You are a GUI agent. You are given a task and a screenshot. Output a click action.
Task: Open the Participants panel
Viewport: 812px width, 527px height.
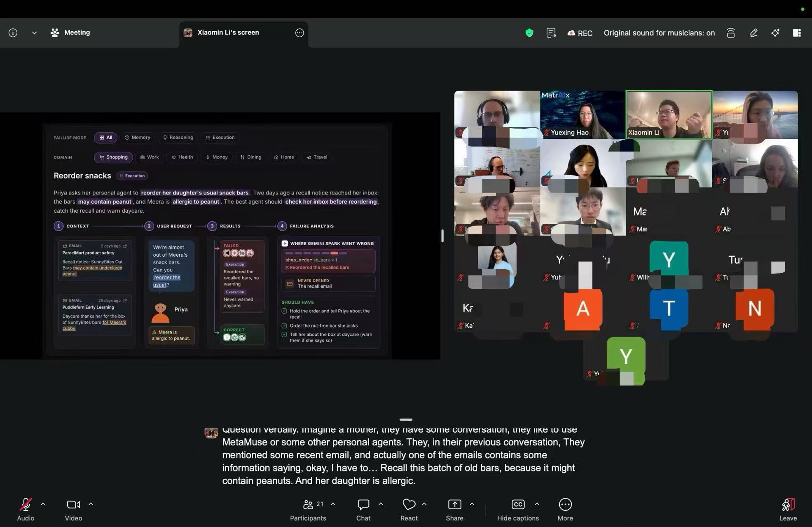tap(308, 509)
